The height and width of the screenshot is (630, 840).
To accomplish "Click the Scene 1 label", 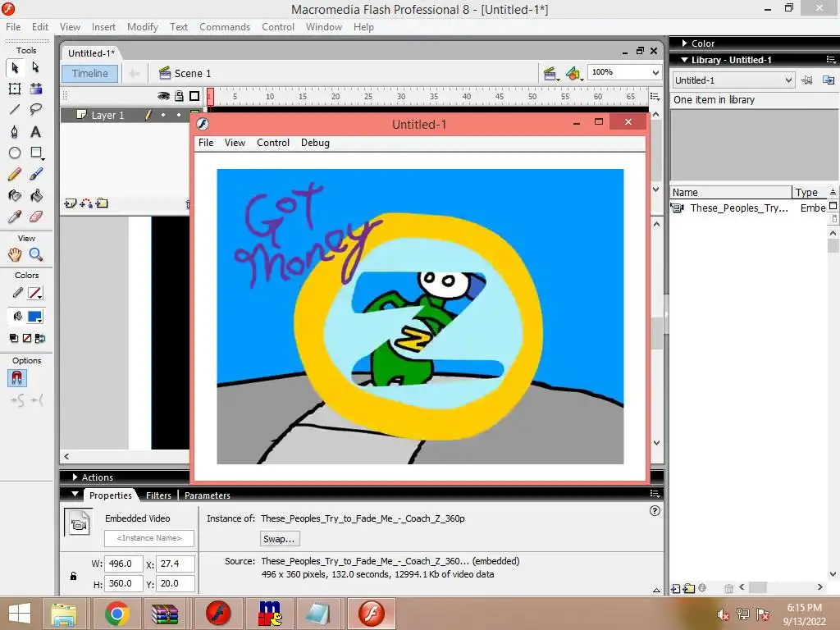I will pyautogui.click(x=192, y=73).
